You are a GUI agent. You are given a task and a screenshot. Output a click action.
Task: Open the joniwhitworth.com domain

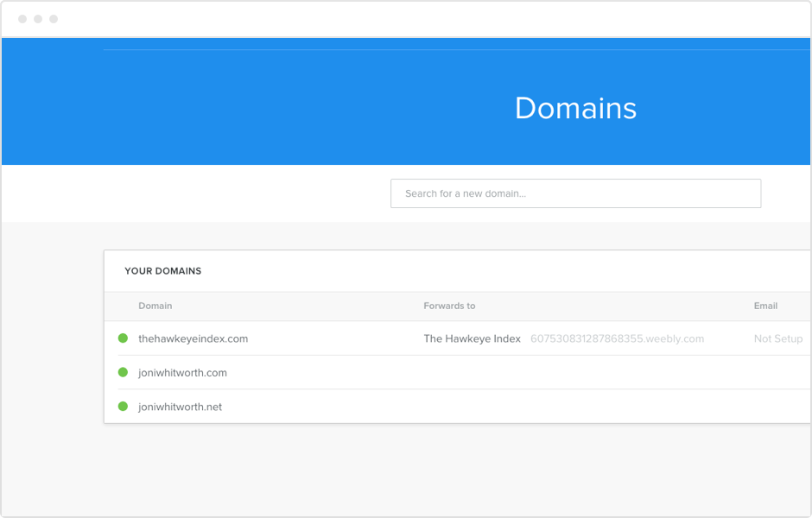point(182,373)
